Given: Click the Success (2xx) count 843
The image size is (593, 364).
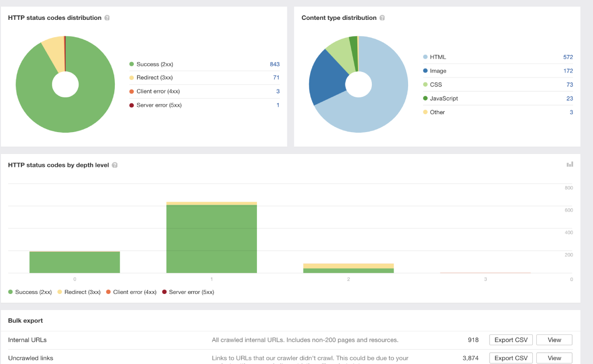Looking at the screenshot, I should [x=274, y=64].
